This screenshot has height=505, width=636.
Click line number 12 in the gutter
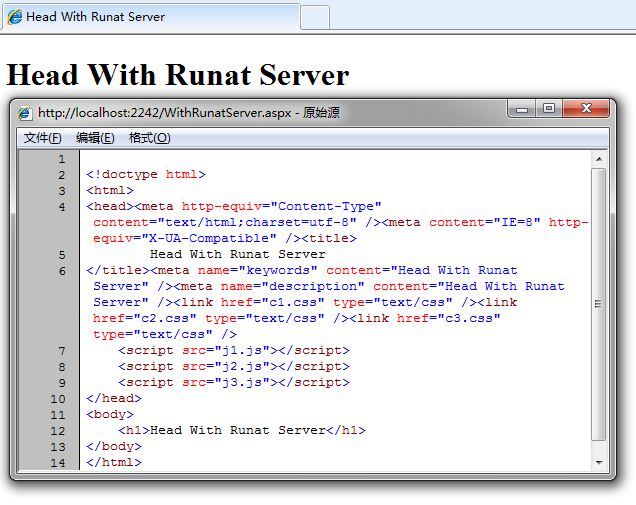59,431
